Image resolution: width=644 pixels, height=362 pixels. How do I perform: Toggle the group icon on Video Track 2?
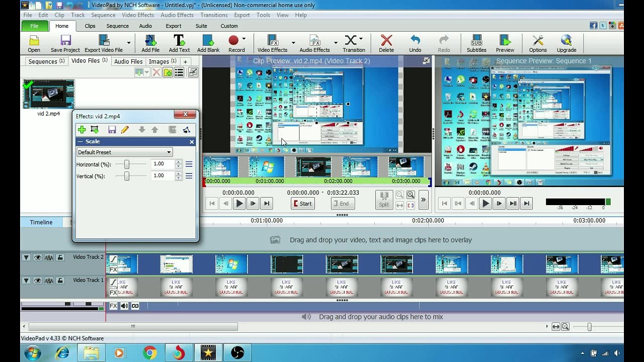pos(49,257)
